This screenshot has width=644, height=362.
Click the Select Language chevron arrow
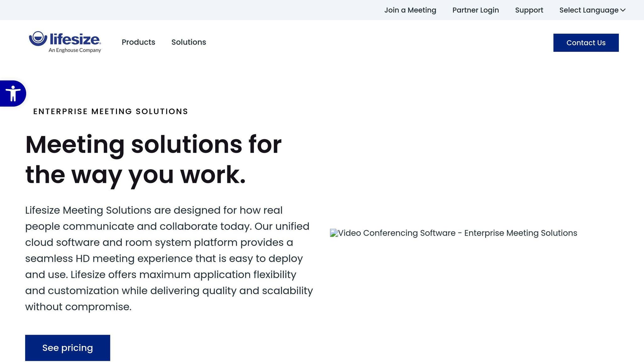pos(623,10)
